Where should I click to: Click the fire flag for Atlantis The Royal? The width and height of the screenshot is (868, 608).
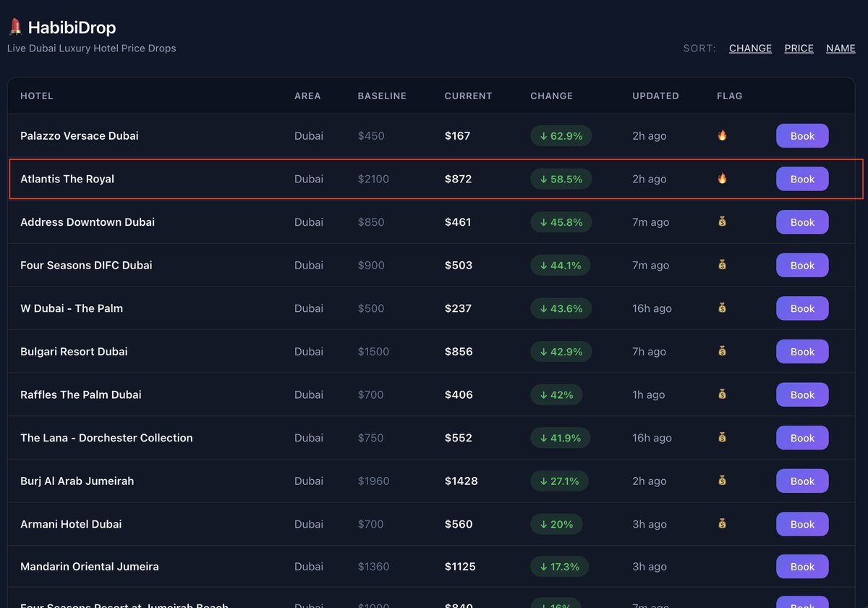coord(722,179)
